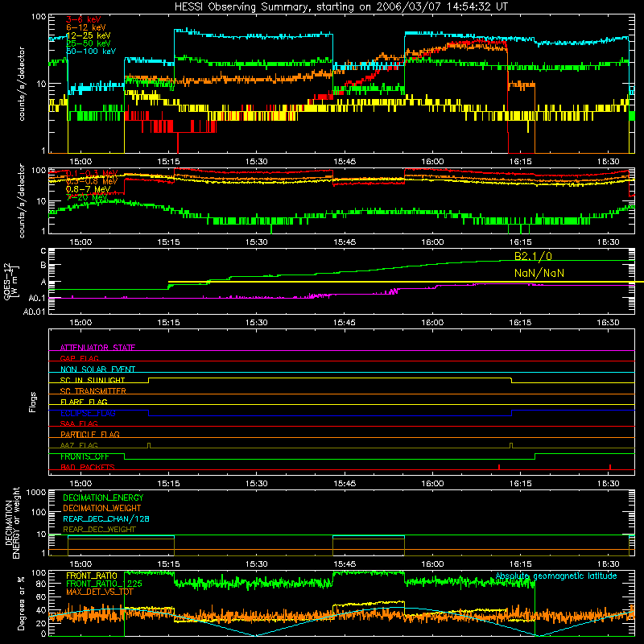644x644 pixels.
Task: Click the GOES-12 axis label
Action: coord(10,282)
